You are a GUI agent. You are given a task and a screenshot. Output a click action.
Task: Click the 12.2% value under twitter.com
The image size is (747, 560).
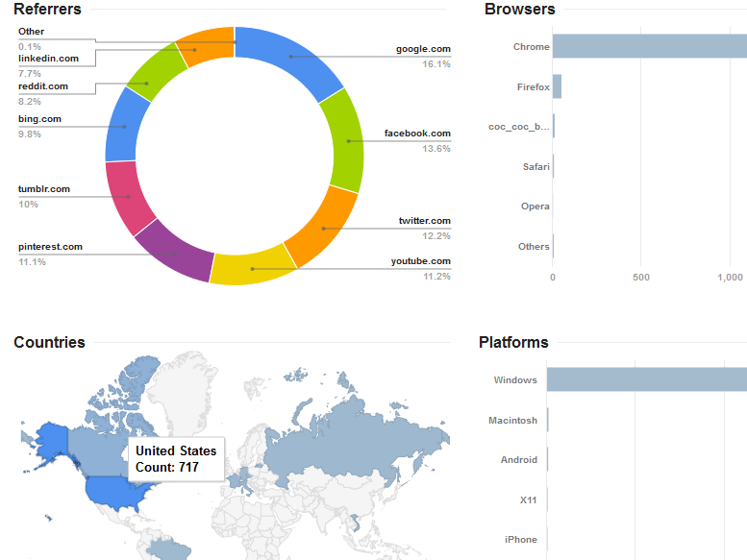point(436,236)
